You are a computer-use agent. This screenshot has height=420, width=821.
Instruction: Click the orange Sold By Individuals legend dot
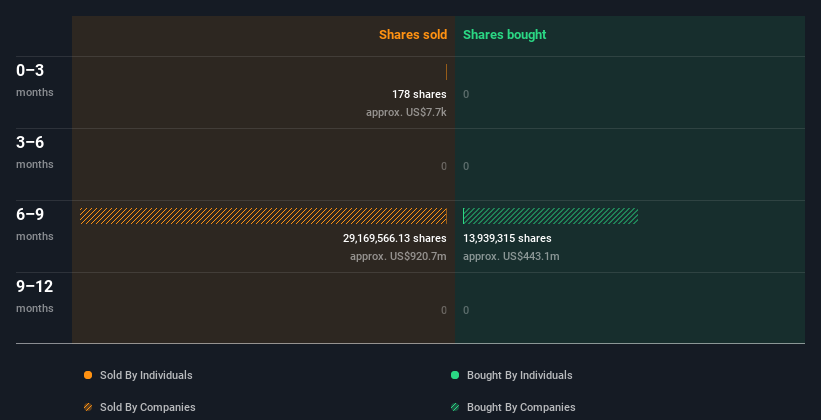pyautogui.click(x=88, y=375)
